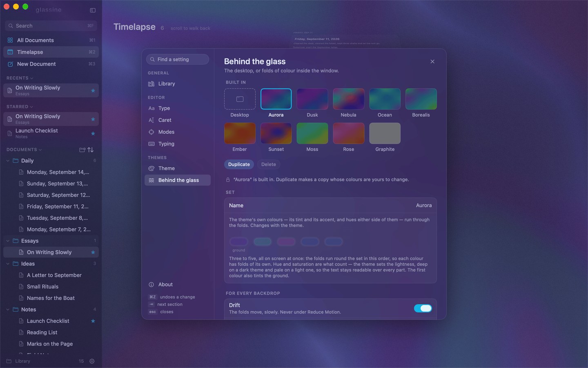Click the sort order arrows icon

pyautogui.click(x=91, y=150)
